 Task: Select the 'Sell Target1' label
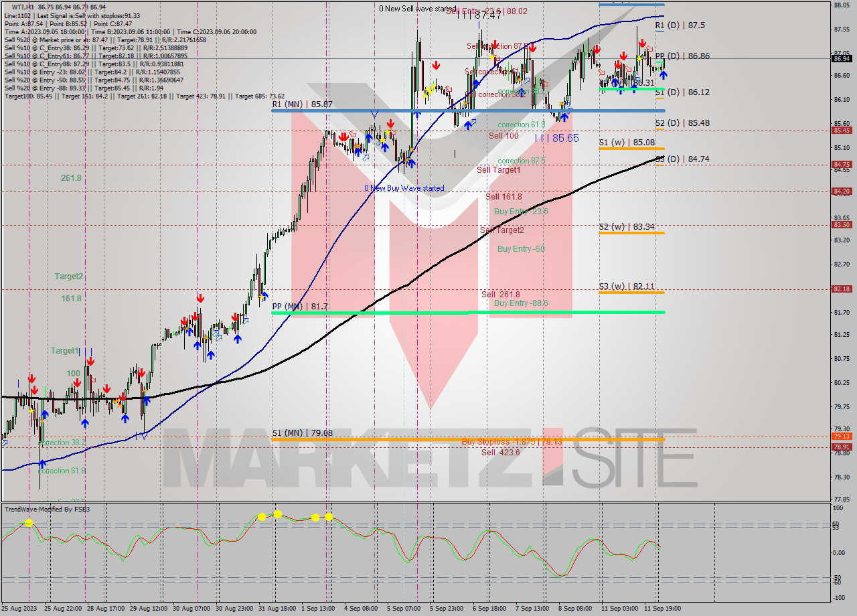[499, 170]
